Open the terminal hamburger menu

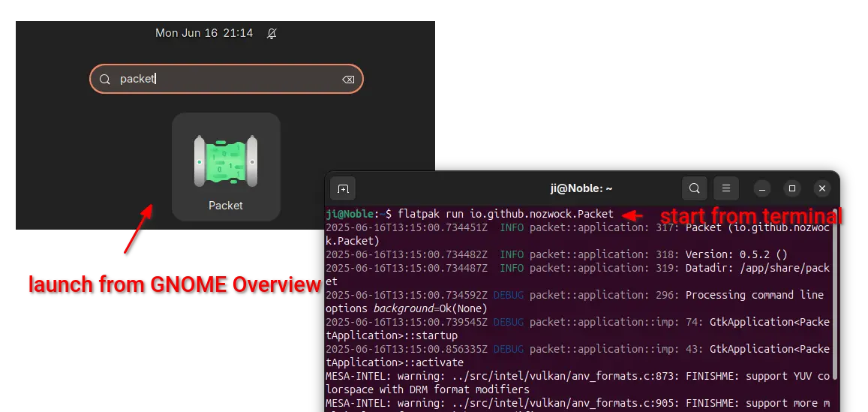(726, 189)
